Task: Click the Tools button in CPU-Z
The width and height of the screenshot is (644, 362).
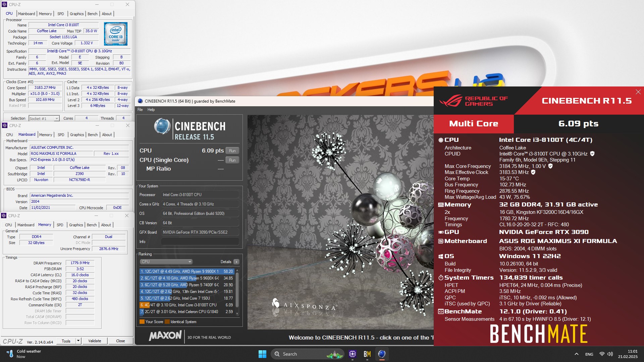Action: pos(66,341)
